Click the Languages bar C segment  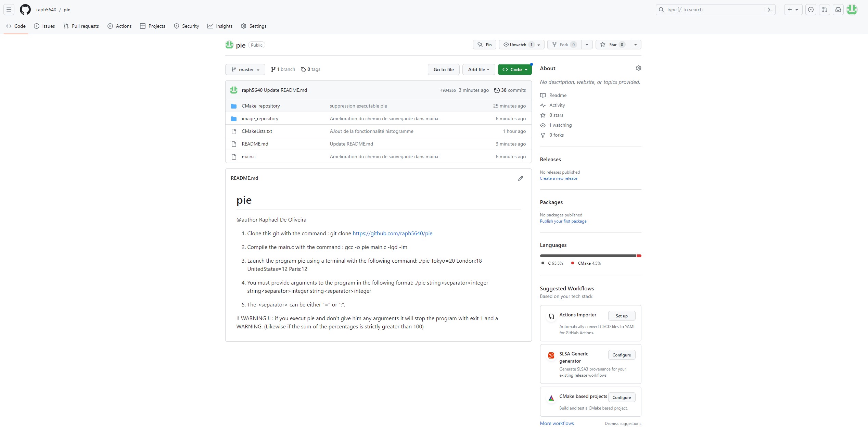(587, 256)
